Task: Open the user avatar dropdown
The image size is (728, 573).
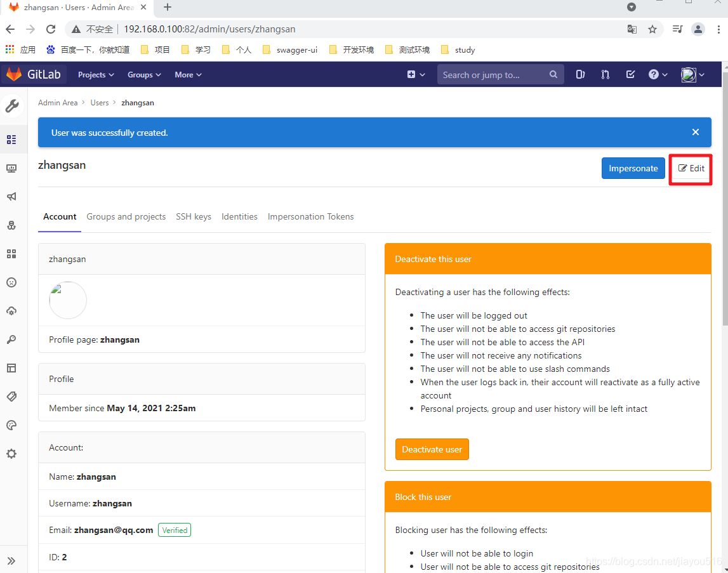Action: point(692,74)
